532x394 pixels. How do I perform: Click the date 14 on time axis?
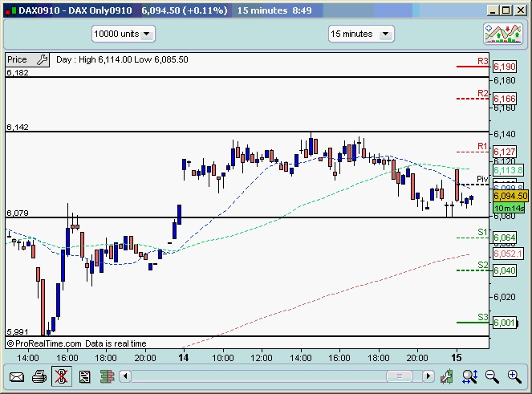[183, 358]
